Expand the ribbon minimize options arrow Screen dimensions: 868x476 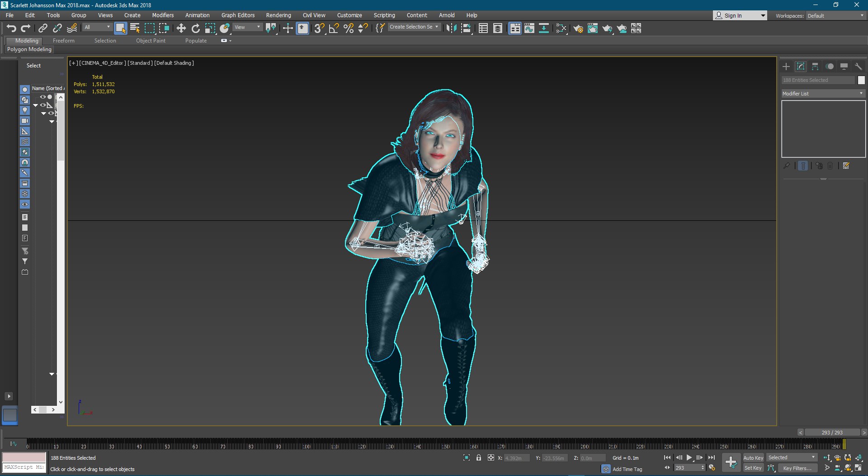pos(231,41)
